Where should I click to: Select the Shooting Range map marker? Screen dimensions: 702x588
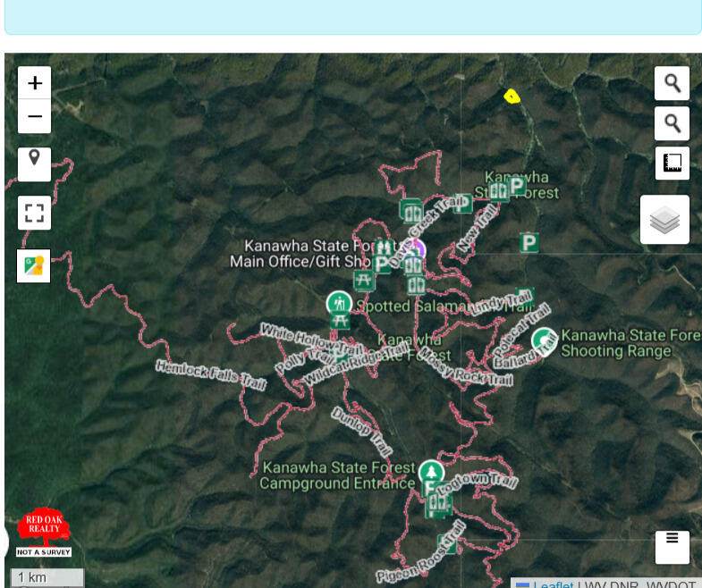pos(543,340)
